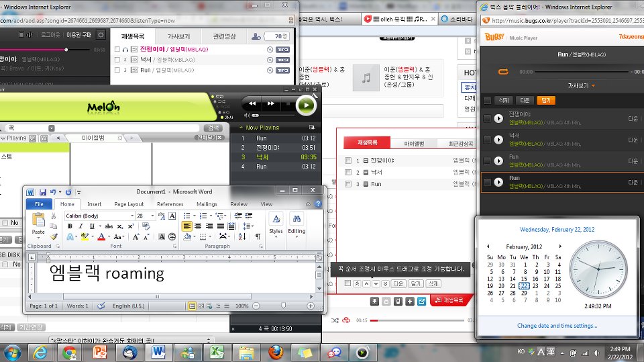Open the File tab in Word
The width and height of the screenshot is (644, 362).
coord(39,204)
